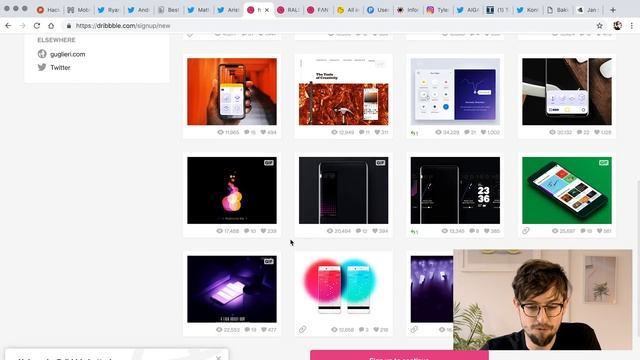Click the GIF badge on the purple glowing shot
Viewport: 640px width, 360px height.
pyautogui.click(x=269, y=261)
